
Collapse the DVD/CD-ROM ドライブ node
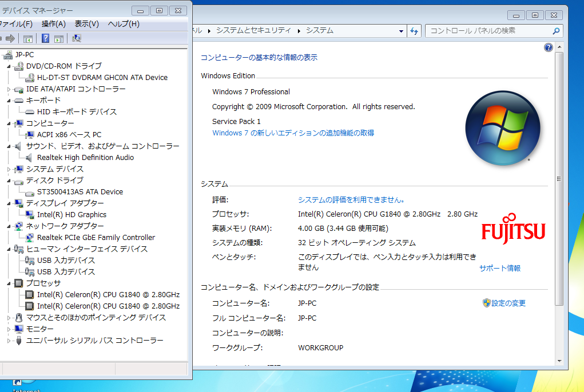[x=9, y=67]
